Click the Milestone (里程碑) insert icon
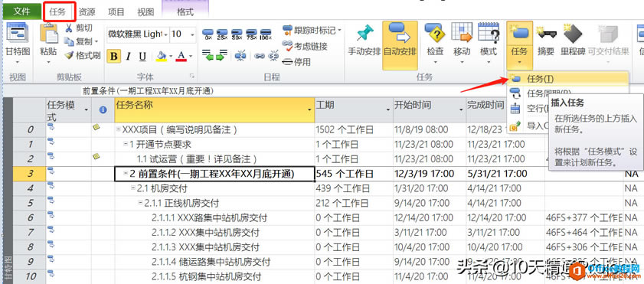Image resolution: width=644 pixels, height=284 pixels. coord(573,34)
